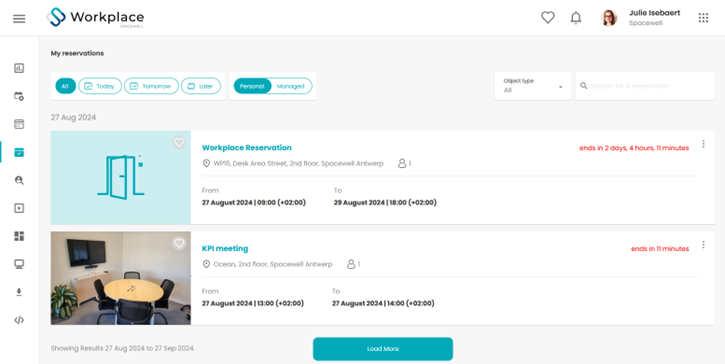The width and height of the screenshot is (725, 364).
Task: Open the monitor screen sidebar icon
Action: [x=19, y=264]
